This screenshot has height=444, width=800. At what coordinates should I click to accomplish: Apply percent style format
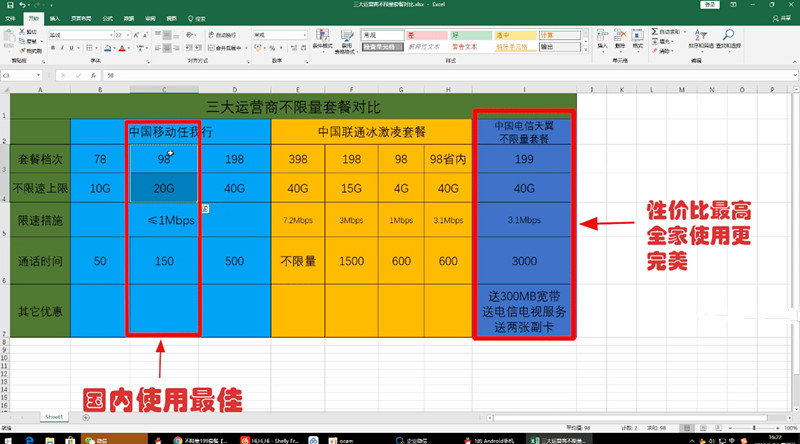[272, 48]
